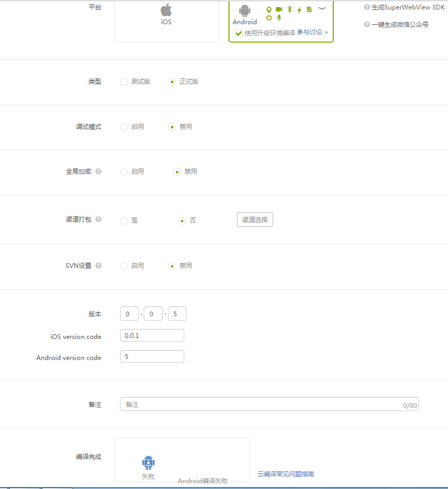Click the blue Android download icon
The height and width of the screenshot is (489, 448).
(x=148, y=463)
